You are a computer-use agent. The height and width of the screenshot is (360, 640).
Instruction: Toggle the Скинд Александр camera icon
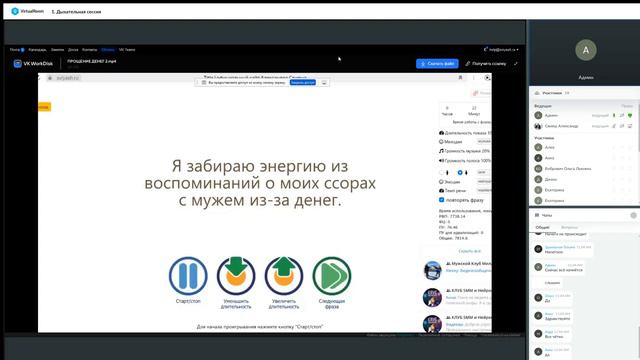coord(622,126)
